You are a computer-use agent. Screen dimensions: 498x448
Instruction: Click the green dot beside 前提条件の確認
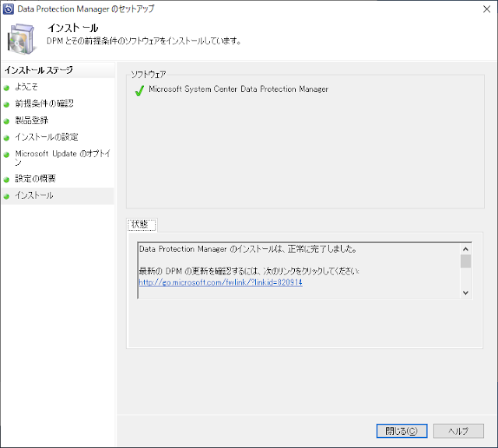[x=6, y=104]
